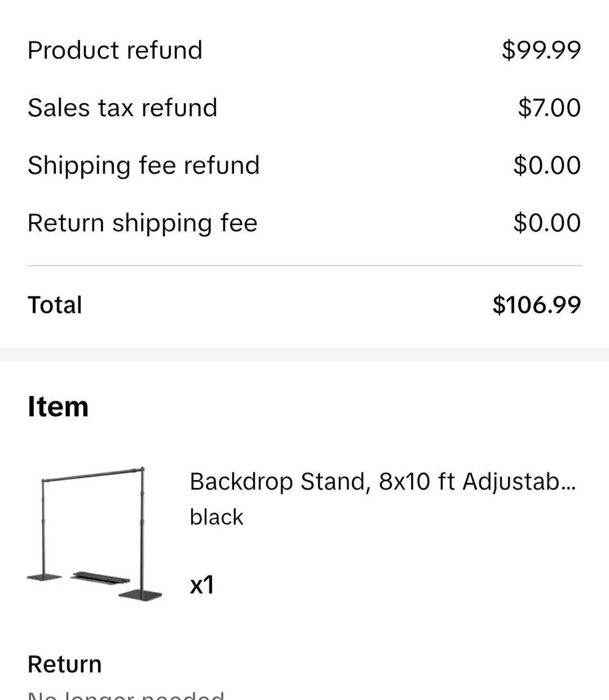Screen dimensions: 609x700
Task: Click the Return section header
Action: pyautogui.click(x=64, y=663)
